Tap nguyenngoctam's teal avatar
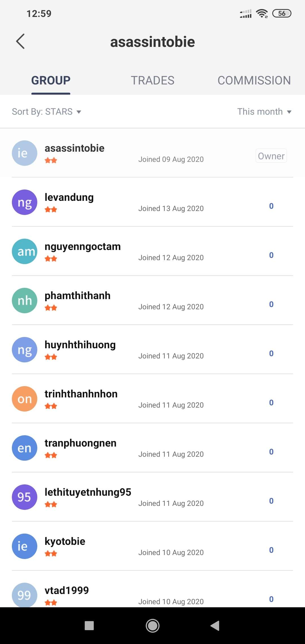Screen dimensions: 305x644 [x=25, y=251]
